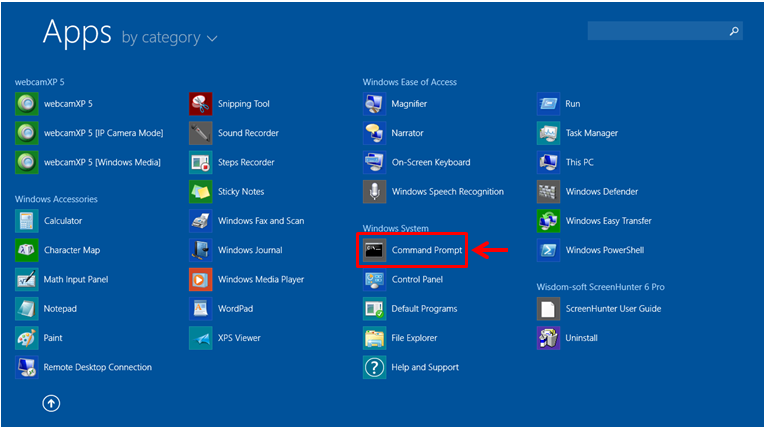The image size is (766, 428).
Task: Open the Calculator icon
Action: pos(27,221)
